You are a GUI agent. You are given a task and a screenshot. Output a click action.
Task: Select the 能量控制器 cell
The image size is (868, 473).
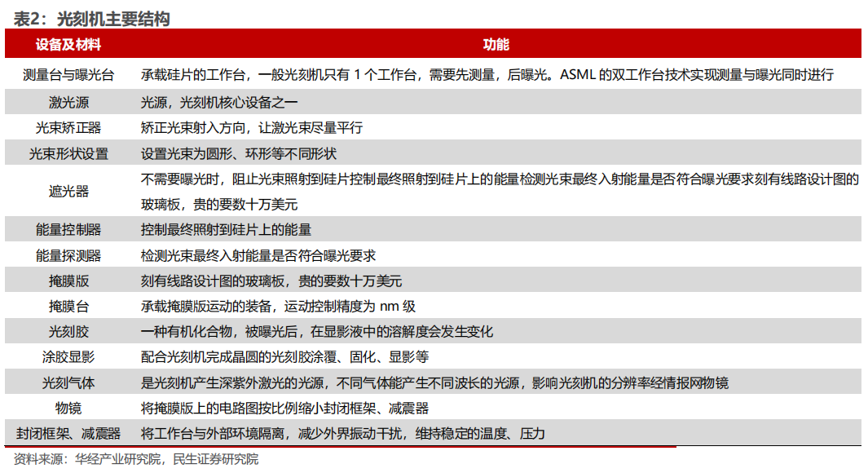coord(68,230)
